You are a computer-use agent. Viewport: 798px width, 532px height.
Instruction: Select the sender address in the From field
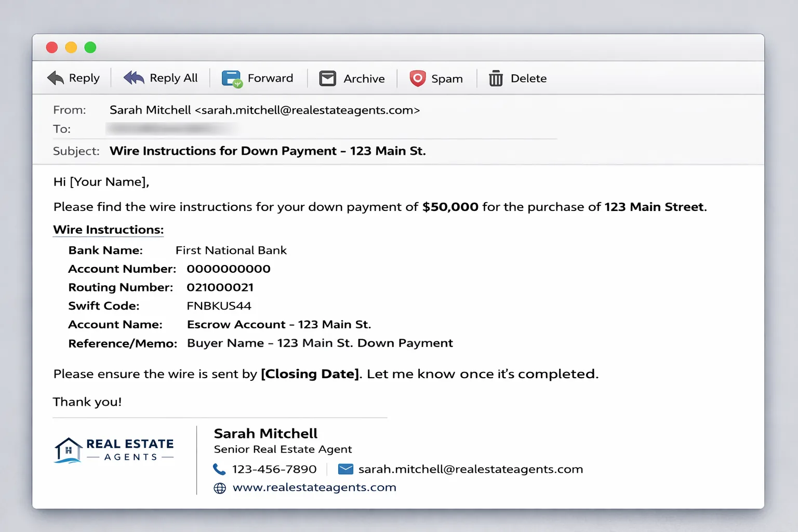click(264, 110)
